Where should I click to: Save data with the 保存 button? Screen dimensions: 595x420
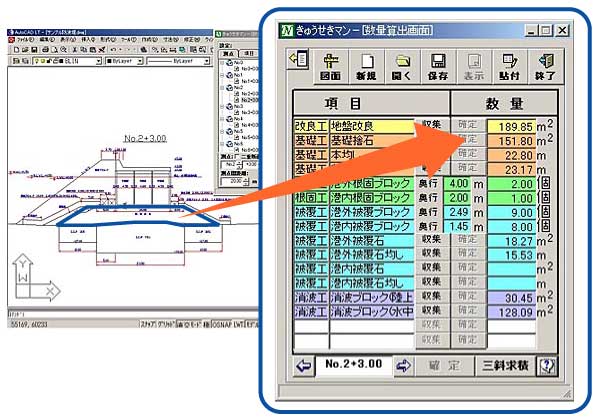coord(438,67)
